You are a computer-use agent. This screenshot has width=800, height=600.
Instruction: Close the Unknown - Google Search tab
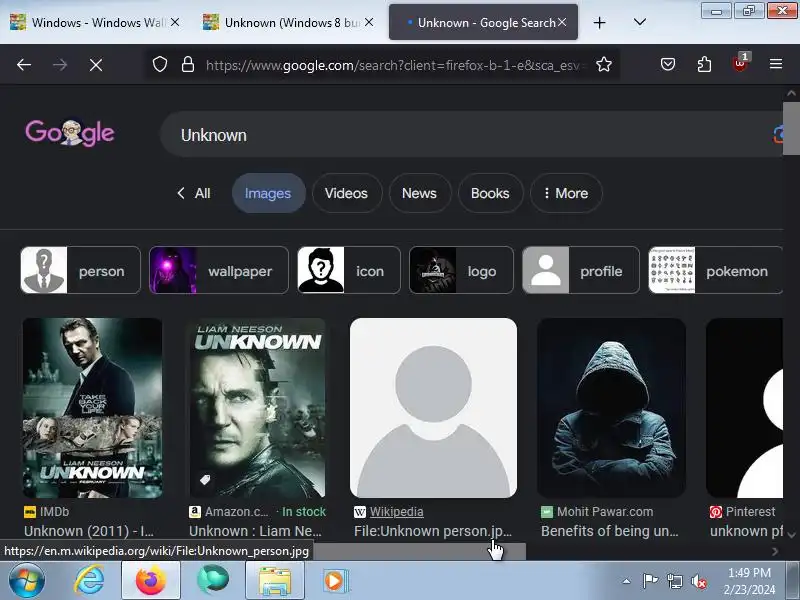click(562, 22)
